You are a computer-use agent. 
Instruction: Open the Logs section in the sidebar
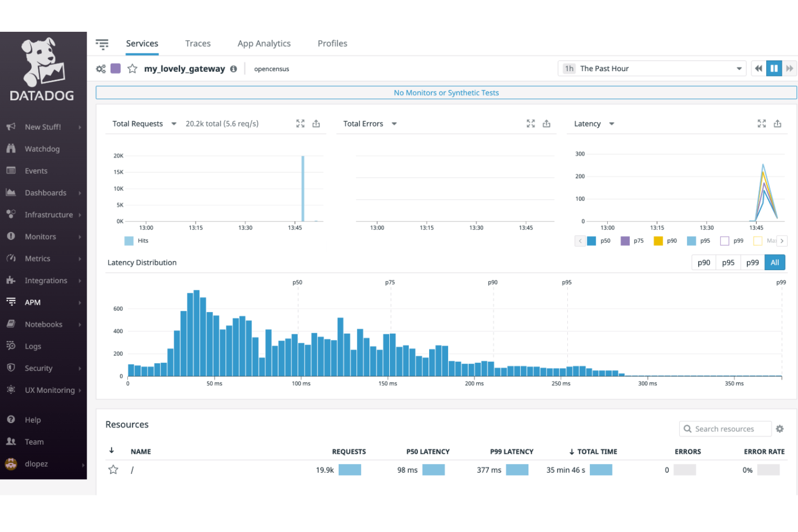pyautogui.click(x=32, y=346)
